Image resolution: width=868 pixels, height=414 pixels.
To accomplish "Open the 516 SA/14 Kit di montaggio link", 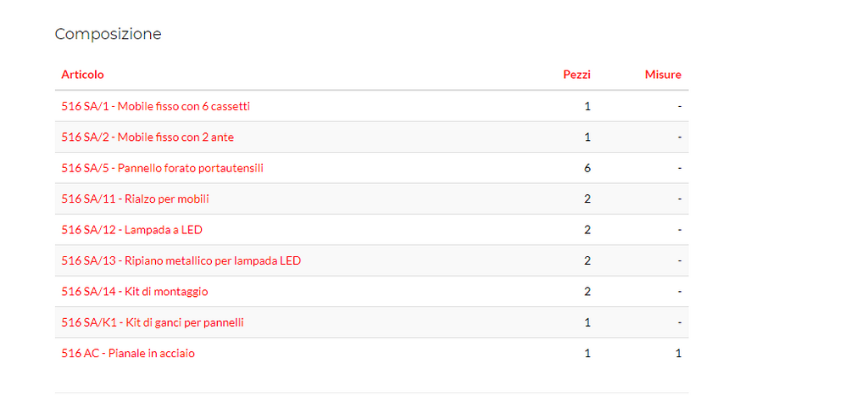I will (134, 292).
